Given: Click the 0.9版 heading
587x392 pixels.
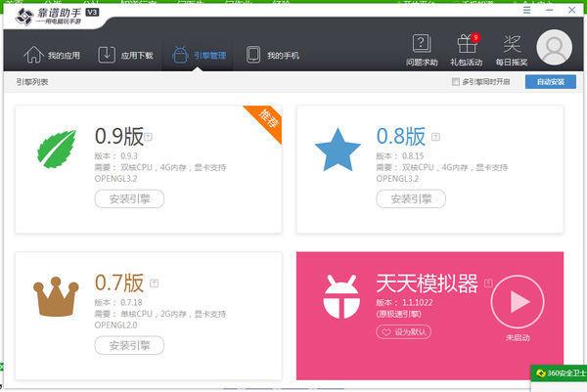Looking at the screenshot, I should pyautogui.click(x=119, y=137).
